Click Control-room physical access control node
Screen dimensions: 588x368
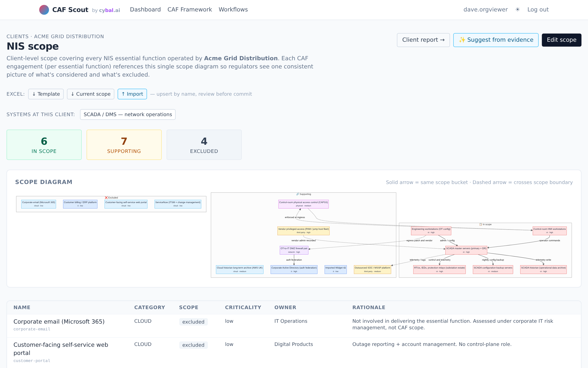pyautogui.click(x=303, y=204)
